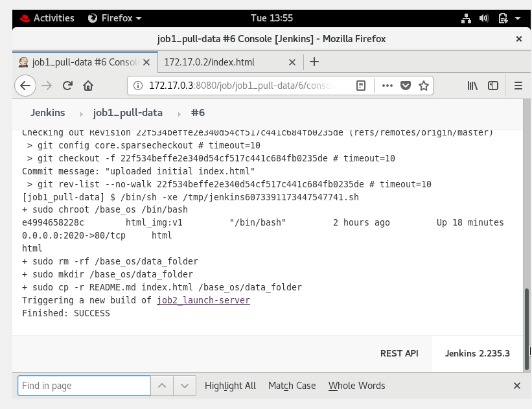The height and width of the screenshot is (409, 532).
Task: Show the Firefox sidebars
Action: tap(493, 86)
